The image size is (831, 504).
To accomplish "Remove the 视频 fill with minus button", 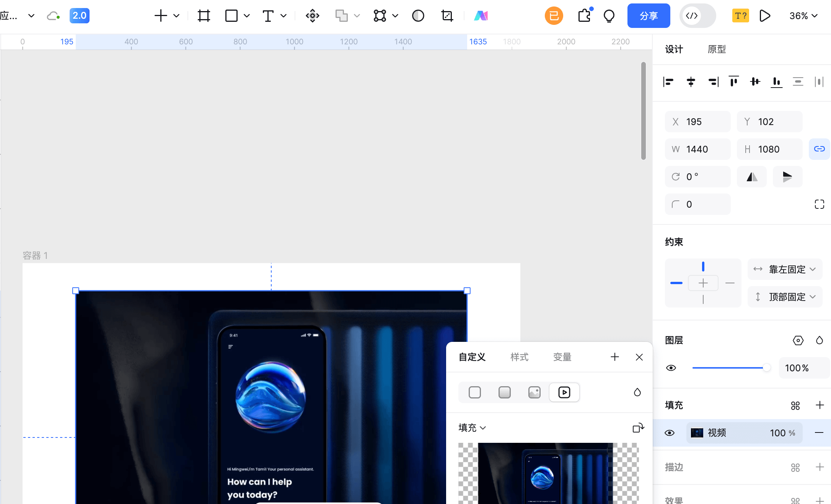I will (819, 433).
